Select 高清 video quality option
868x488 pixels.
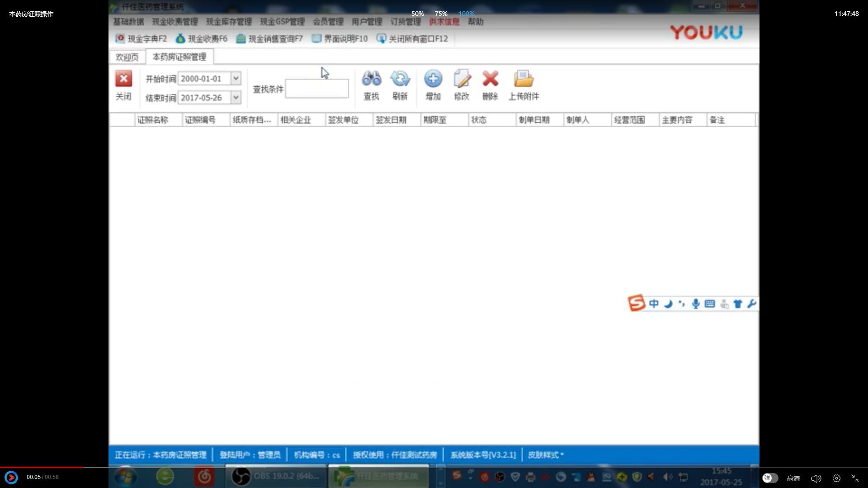pyautogui.click(x=793, y=478)
